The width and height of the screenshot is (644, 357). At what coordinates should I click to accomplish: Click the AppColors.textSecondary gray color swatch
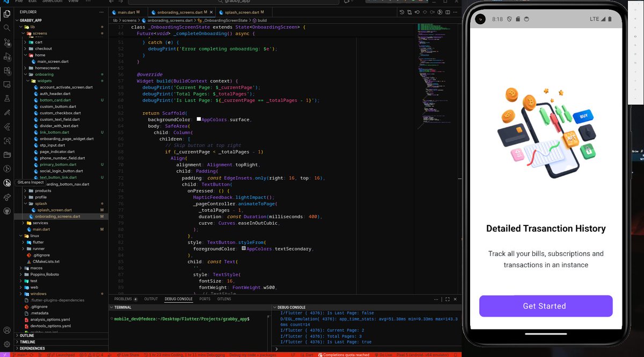coord(244,249)
